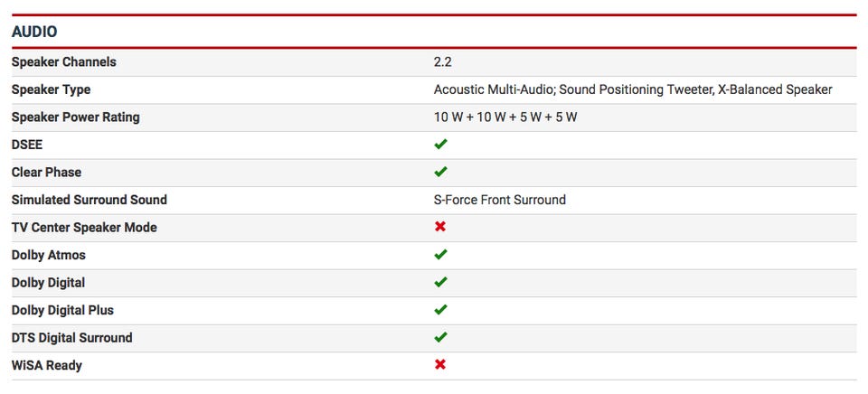Click the 2.2 speaker channels value
The height and width of the screenshot is (394, 868).
coord(442,62)
